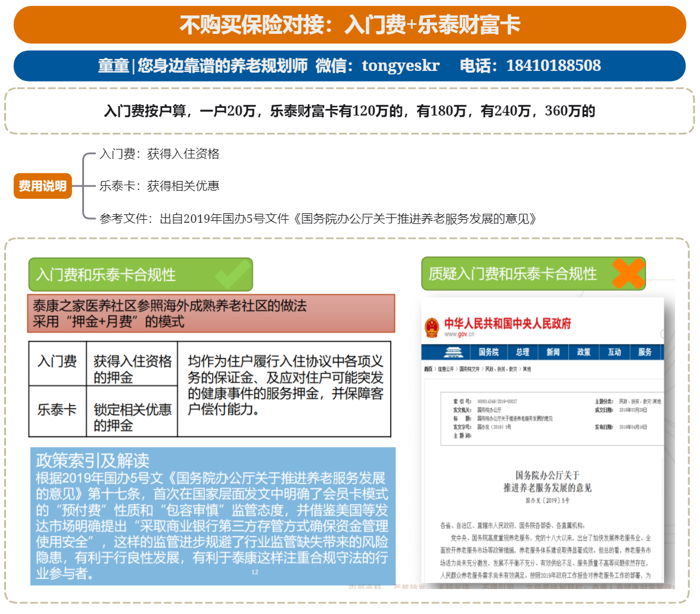Click the 乐泰卡 table cell
The image size is (700, 614).
pyautogui.click(x=58, y=411)
